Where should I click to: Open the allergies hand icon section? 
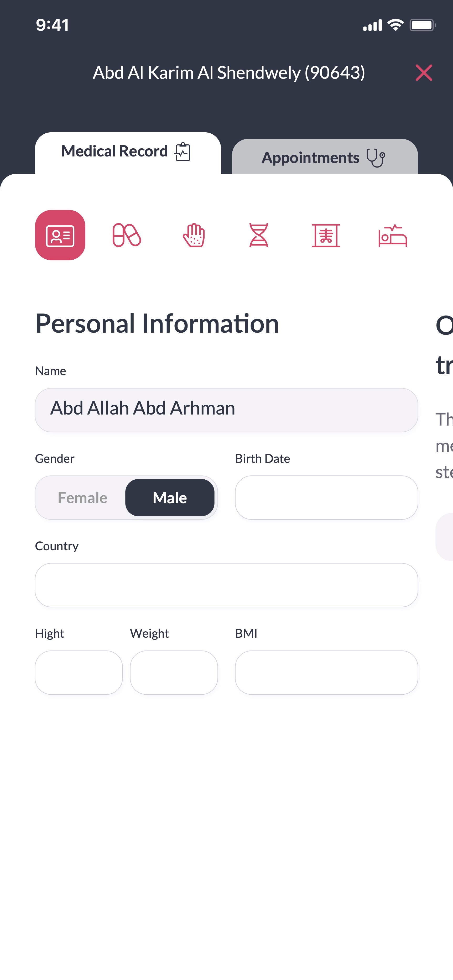[x=194, y=235]
